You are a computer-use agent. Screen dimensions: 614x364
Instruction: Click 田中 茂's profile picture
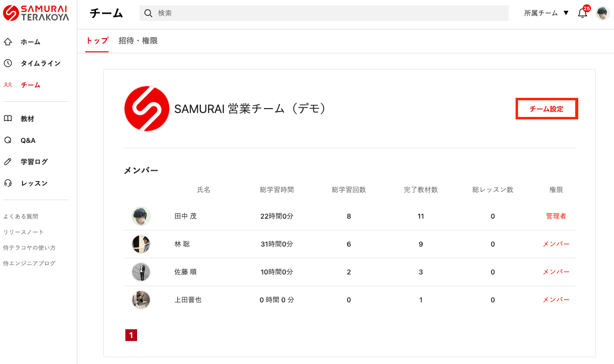(141, 216)
